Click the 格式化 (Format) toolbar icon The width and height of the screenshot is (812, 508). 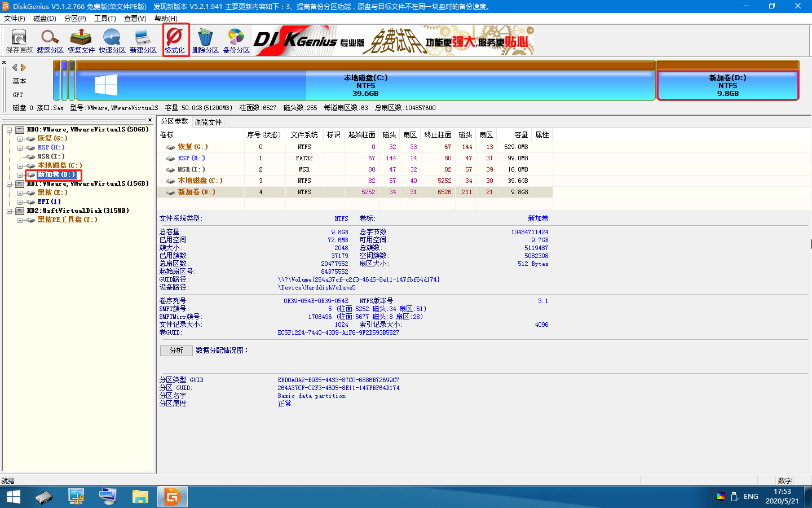click(175, 41)
